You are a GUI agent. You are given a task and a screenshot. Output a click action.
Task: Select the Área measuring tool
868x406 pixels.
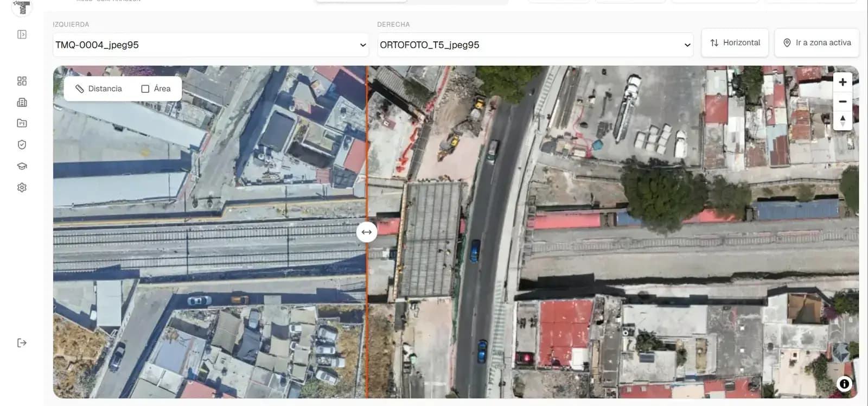pos(156,88)
